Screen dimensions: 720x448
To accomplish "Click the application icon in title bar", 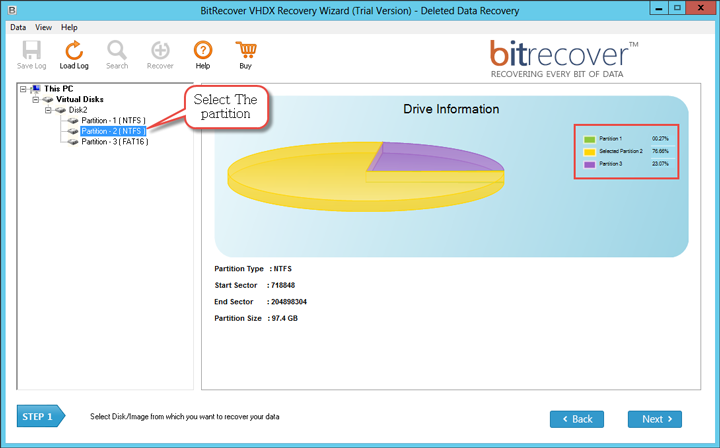I will point(12,10).
